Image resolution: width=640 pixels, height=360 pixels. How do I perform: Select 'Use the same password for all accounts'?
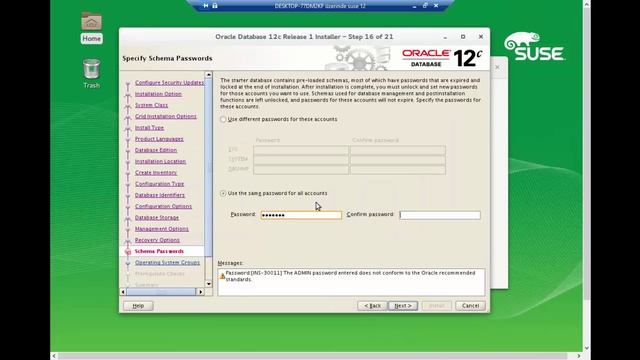(x=274, y=193)
